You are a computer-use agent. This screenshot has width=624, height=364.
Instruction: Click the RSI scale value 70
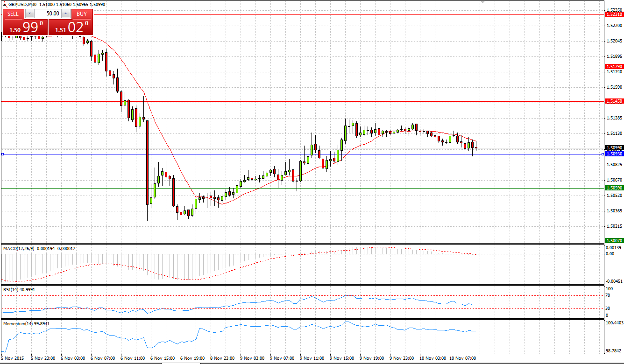607,295
